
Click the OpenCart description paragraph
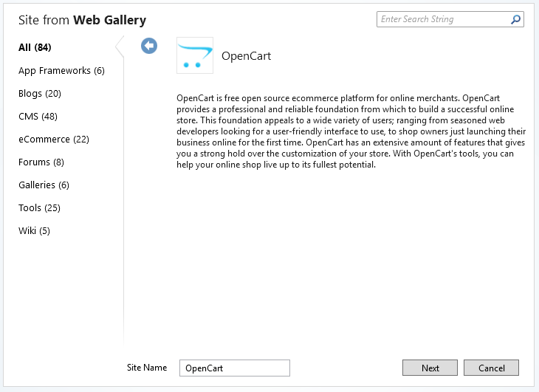tap(351, 131)
